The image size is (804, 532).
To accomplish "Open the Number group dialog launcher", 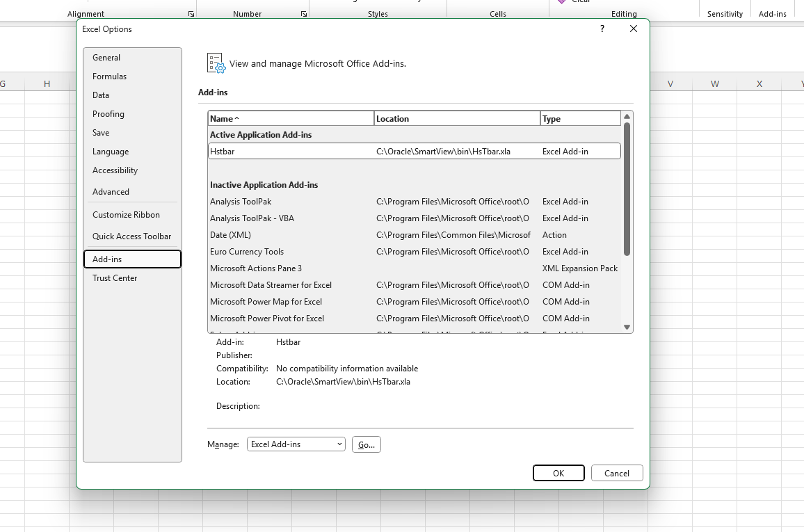I will 304,14.
